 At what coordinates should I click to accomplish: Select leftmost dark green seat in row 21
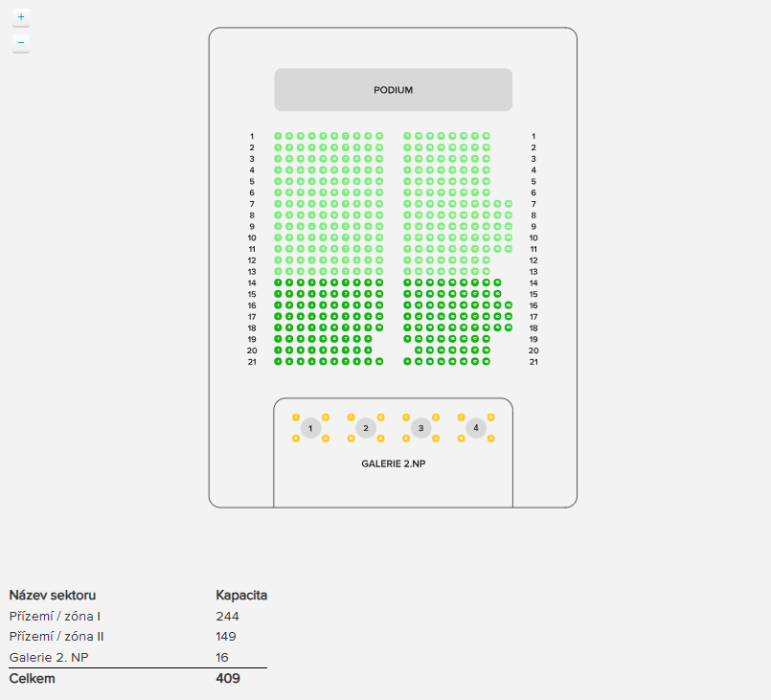pyautogui.click(x=279, y=361)
